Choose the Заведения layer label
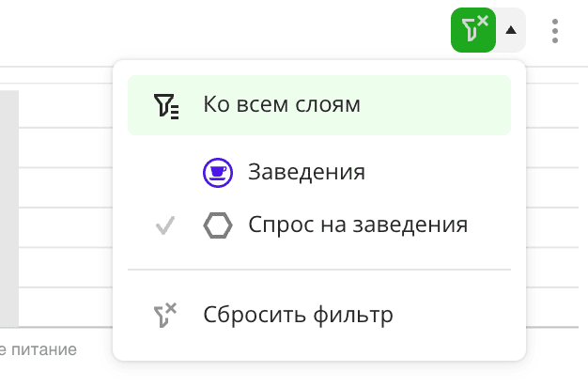This screenshot has height=387, width=588. [x=306, y=172]
